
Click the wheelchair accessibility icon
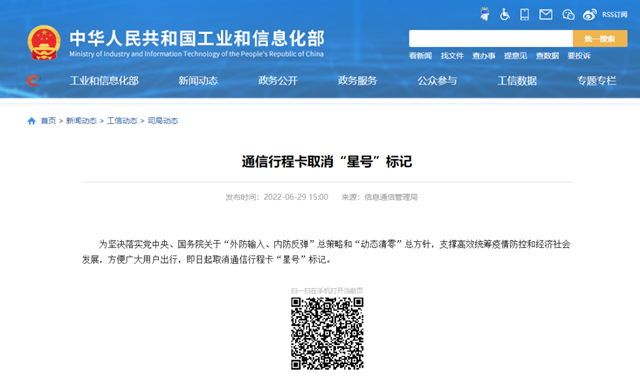(505, 14)
